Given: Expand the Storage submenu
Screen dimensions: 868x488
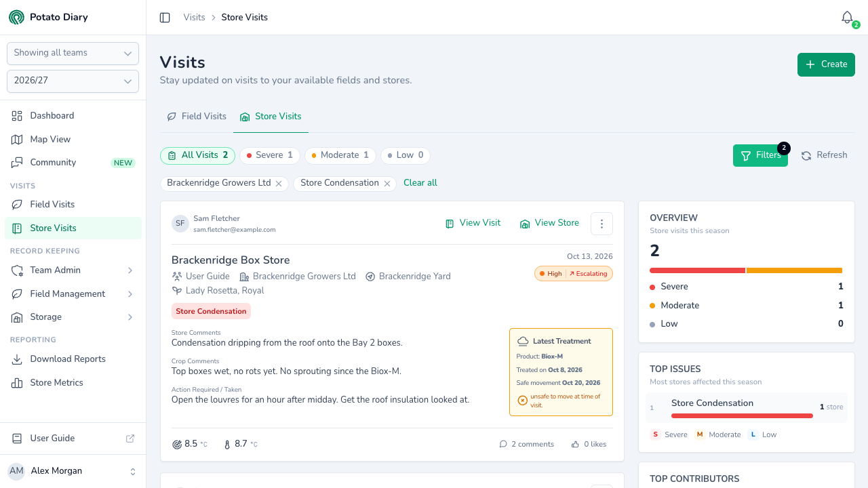Looking at the screenshot, I should (73, 317).
